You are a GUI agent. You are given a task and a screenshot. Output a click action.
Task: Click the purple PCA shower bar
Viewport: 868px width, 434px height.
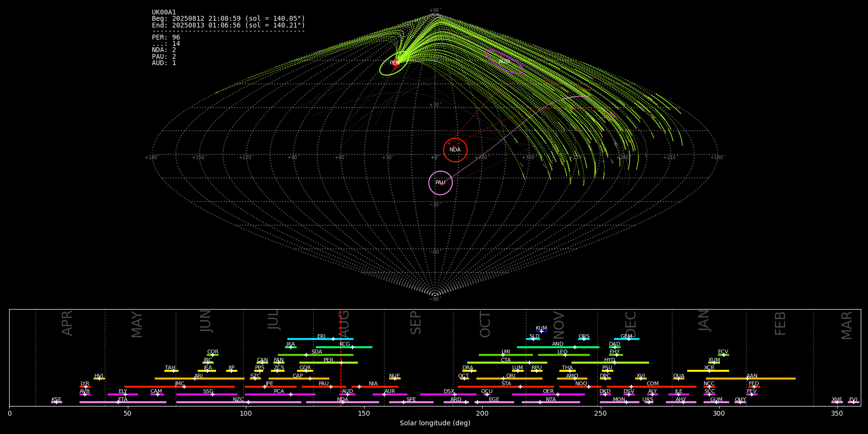coord(280,394)
